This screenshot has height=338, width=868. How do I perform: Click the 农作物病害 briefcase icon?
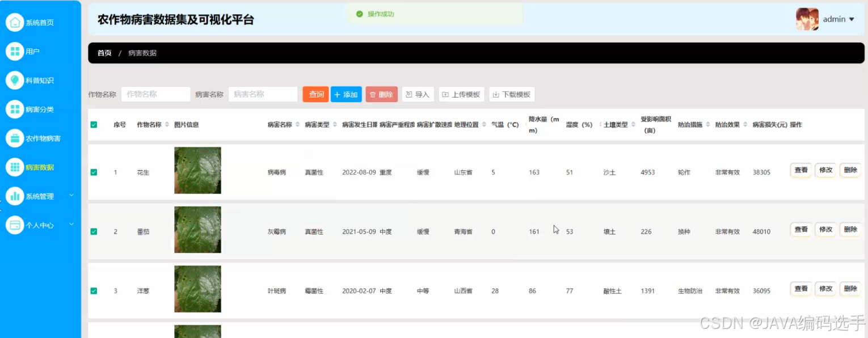15,138
